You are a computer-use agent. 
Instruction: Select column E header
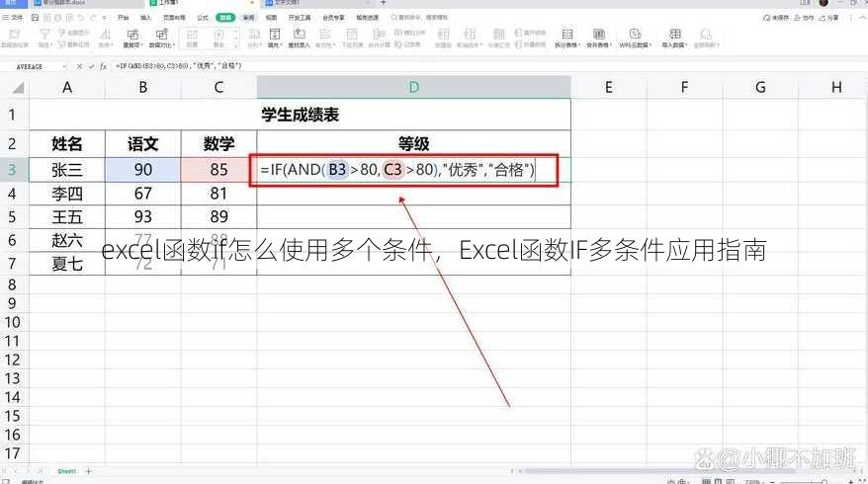[608, 87]
